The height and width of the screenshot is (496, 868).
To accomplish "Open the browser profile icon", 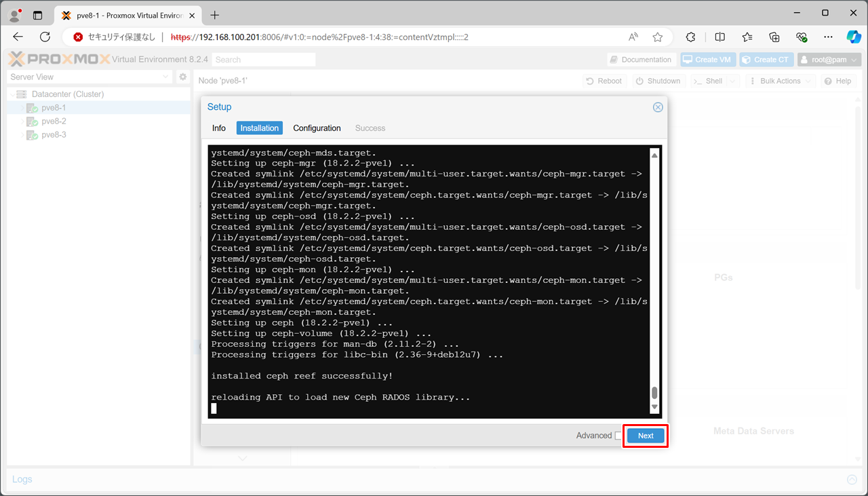I will [x=14, y=15].
